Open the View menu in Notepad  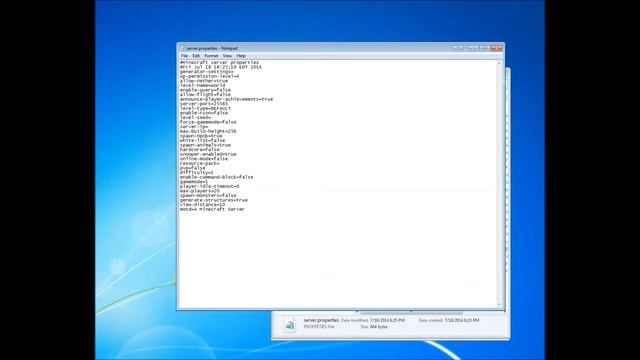pos(227,56)
